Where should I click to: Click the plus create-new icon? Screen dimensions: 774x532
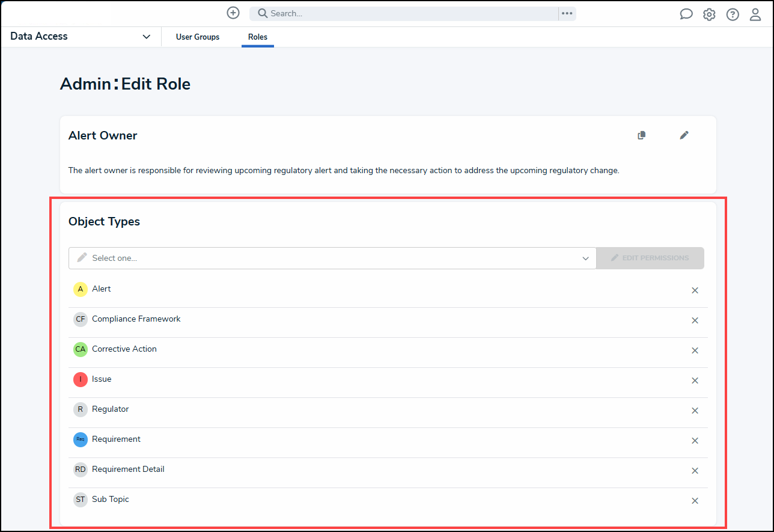tap(233, 13)
